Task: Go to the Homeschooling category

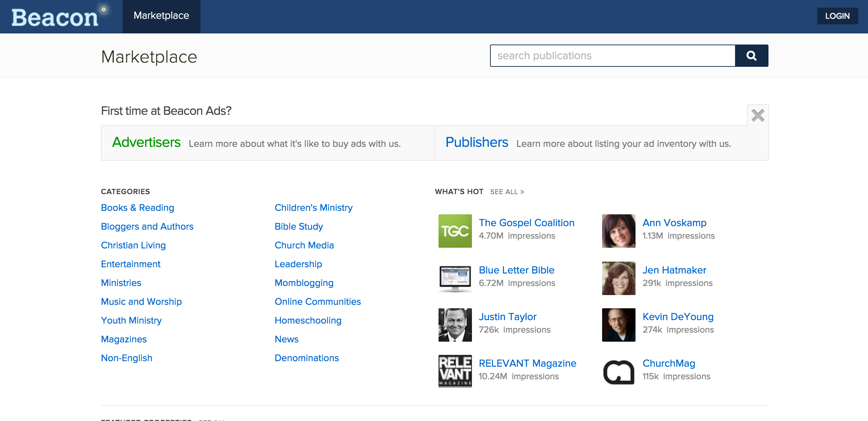Action: pyautogui.click(x=308, y=320)
